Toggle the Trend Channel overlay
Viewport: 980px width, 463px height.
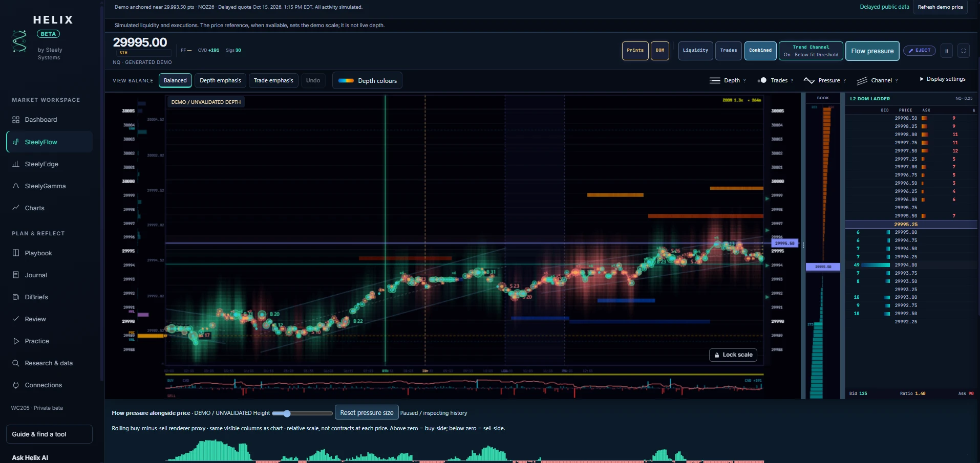click(811, 51)
